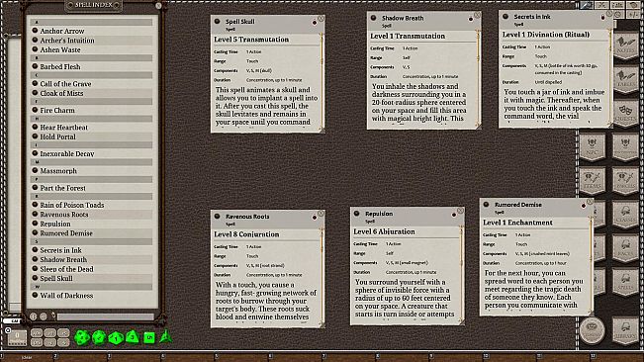
Task: Pick the green d10 die
Action: pyautogui.click(x=116, y=337)
